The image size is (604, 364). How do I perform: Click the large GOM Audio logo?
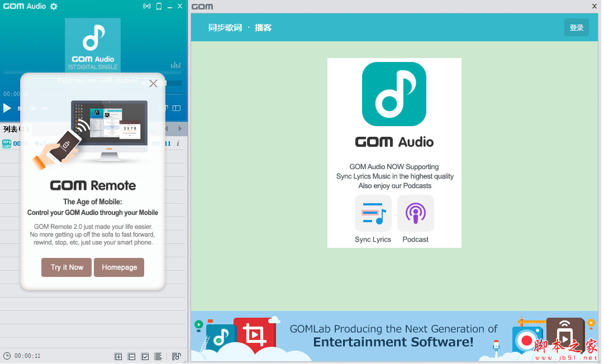(394, 94)
